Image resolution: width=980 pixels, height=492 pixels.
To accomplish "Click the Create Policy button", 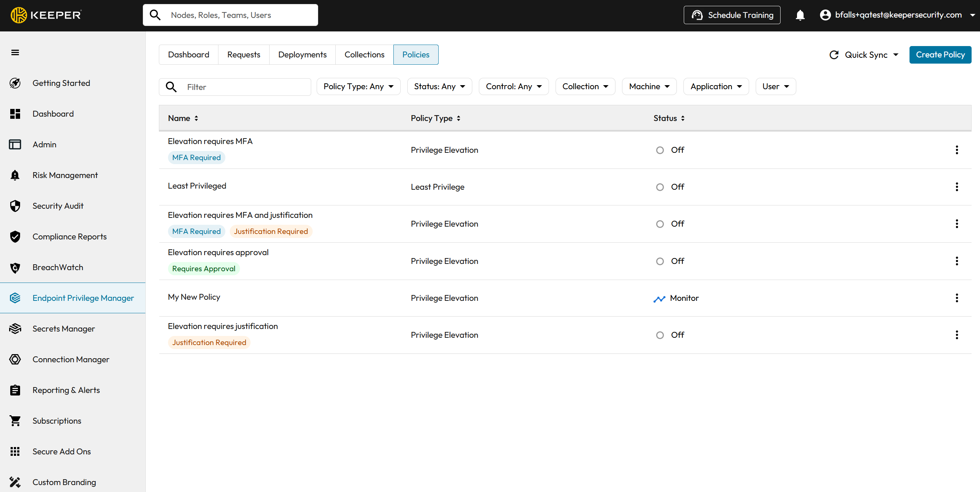I will (x=940, y=54).
